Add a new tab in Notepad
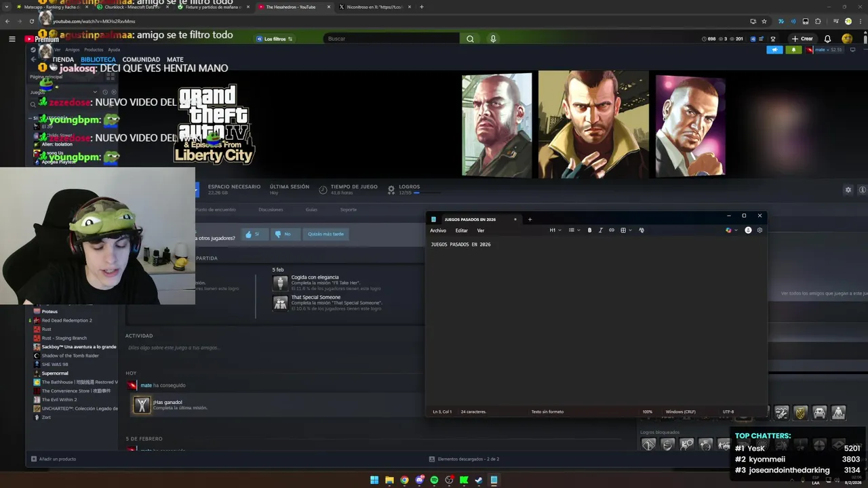 530,219
